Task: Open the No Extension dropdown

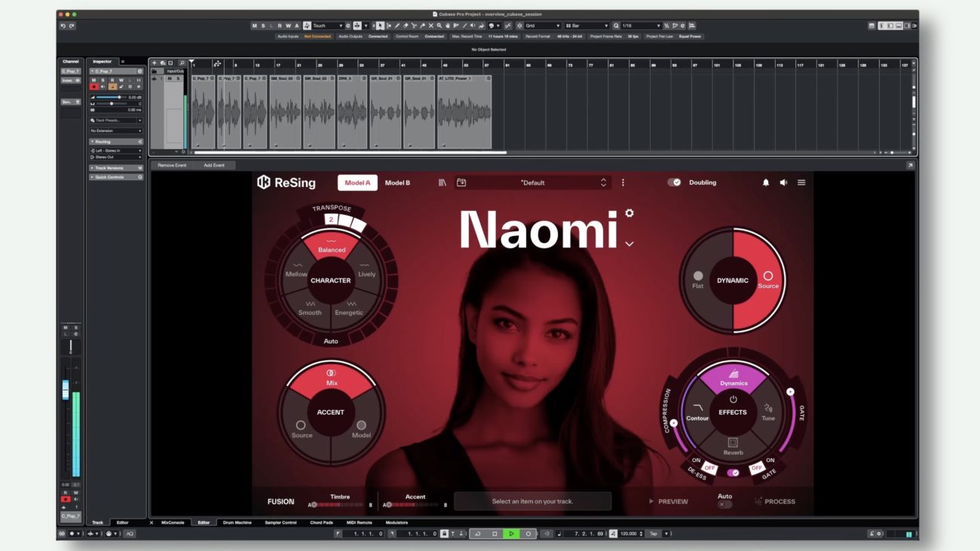Action: click(116, 131)
